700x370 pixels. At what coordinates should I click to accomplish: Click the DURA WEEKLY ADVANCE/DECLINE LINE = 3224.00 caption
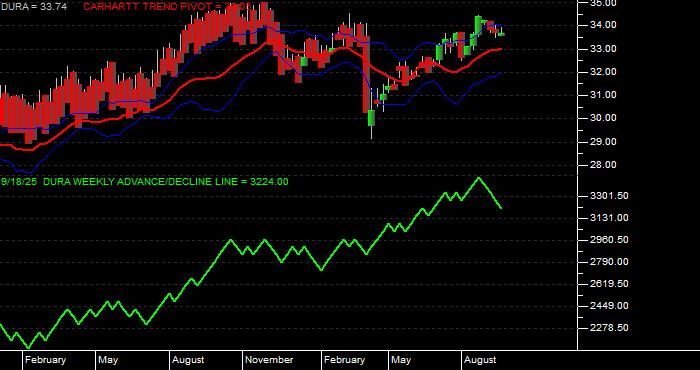click(x=166, y=182)
